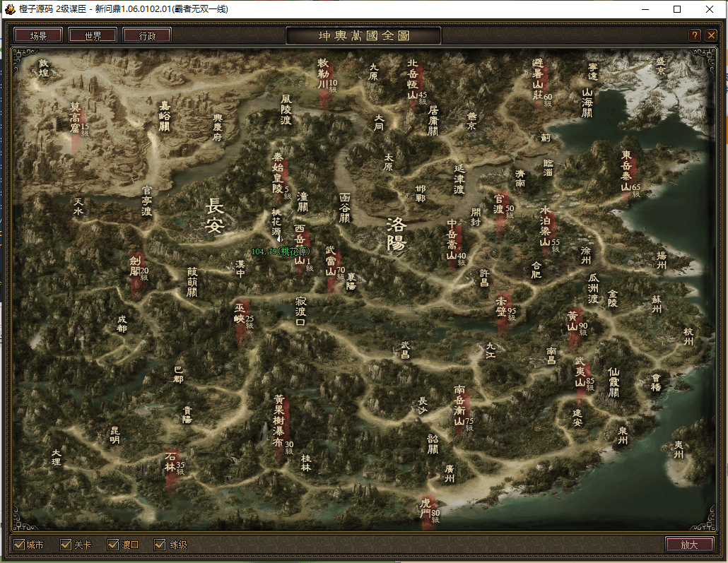The image size is (728, 563).
Task: Click the 桃花源 location marker
Action: pos(276,222)
